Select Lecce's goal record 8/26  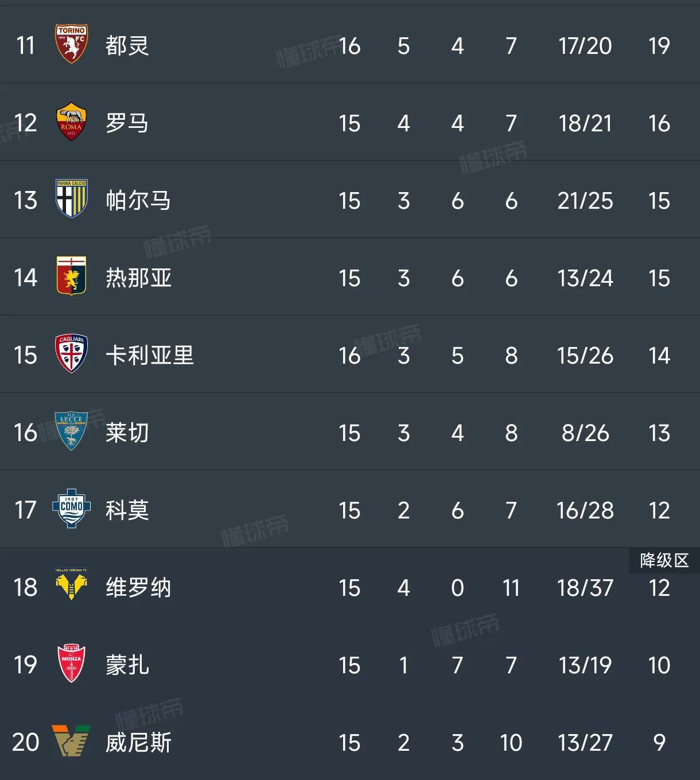tap(585, 432)
